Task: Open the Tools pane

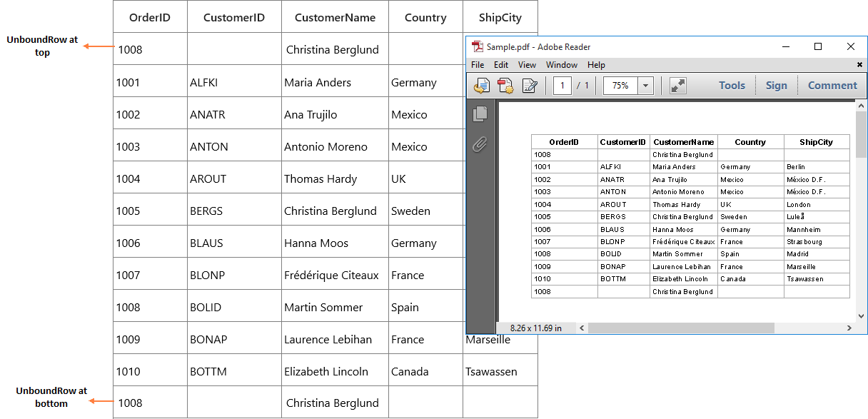Action: [x=732, y=86]
